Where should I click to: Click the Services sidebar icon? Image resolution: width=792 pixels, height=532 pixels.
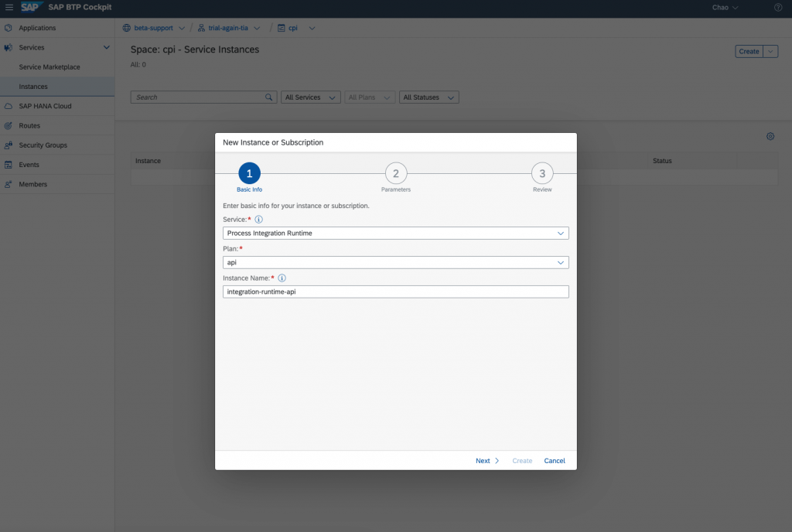tap(8, 47)
